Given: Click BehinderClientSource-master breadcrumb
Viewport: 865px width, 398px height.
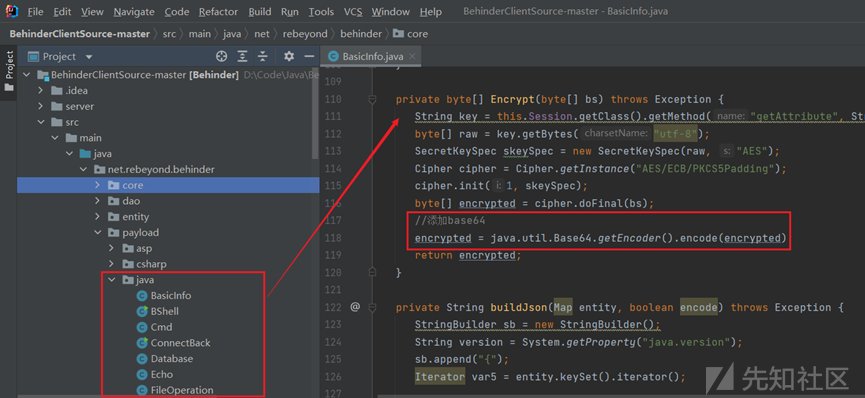Looking at the screenshot, I should click(79, 34).
